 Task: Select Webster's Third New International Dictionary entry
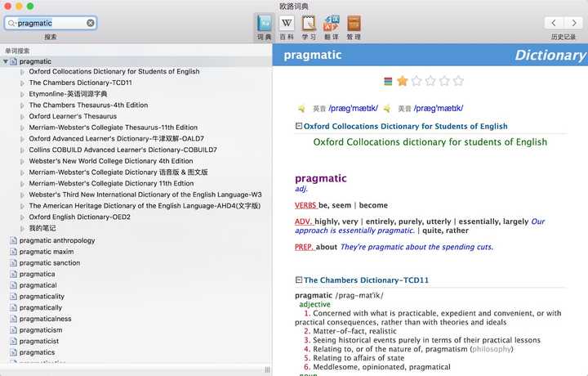click(x=145, y=195)
